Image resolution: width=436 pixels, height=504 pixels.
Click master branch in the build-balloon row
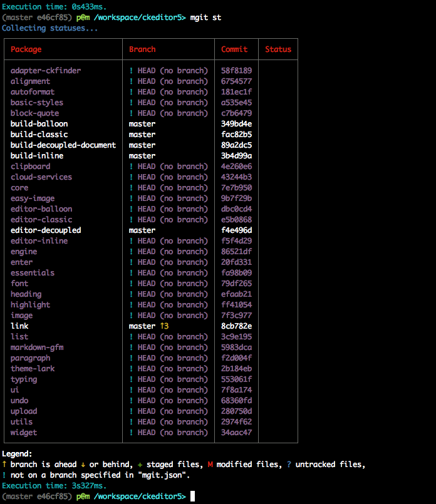point(142,124)
